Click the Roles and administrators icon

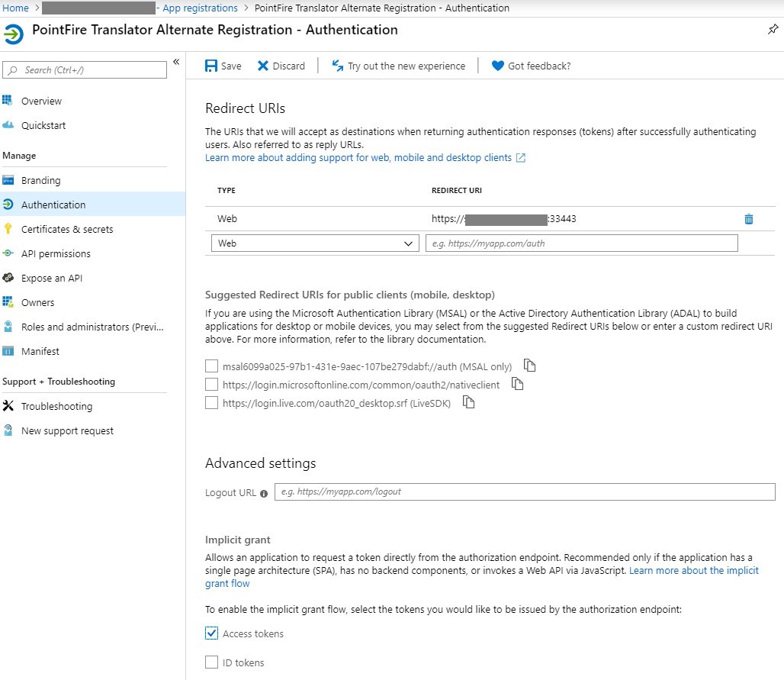tap(8, 326)
